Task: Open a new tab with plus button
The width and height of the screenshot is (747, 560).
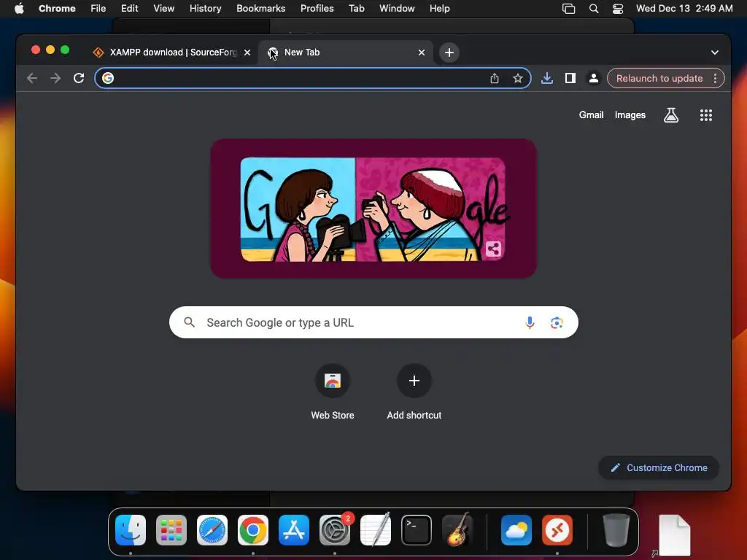Action: 449,52
